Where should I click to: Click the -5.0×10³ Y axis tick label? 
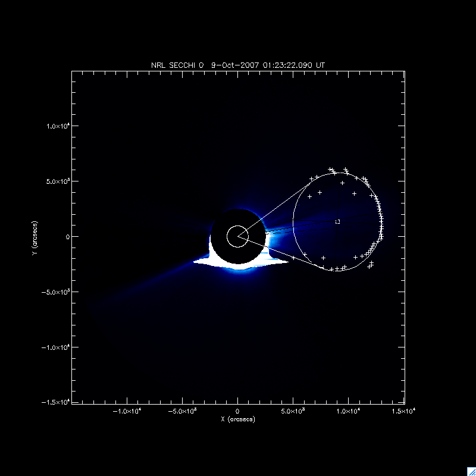tap(57, 292)
